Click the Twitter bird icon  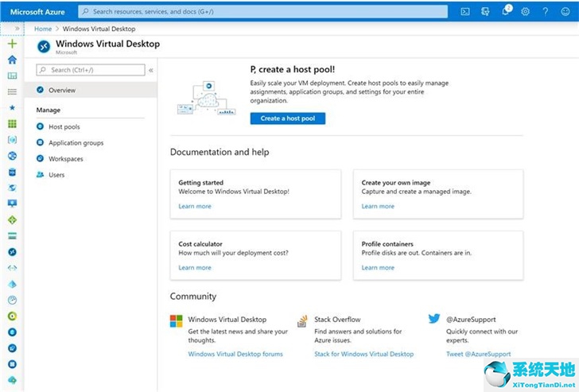tap(434, 318)
